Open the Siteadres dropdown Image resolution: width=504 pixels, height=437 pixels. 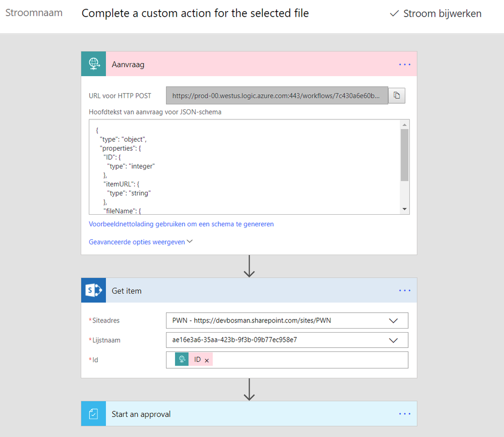[x=394, y=320]
